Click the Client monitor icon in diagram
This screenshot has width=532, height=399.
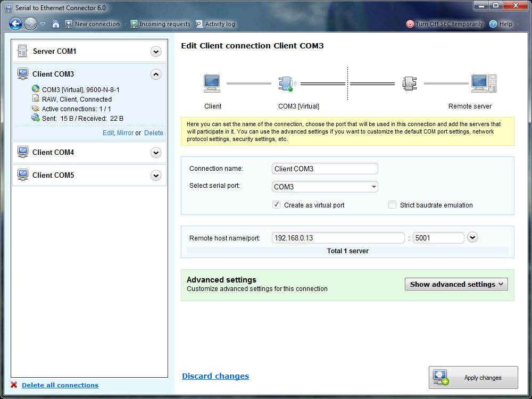pyautogui.click(x=212, y=84)
